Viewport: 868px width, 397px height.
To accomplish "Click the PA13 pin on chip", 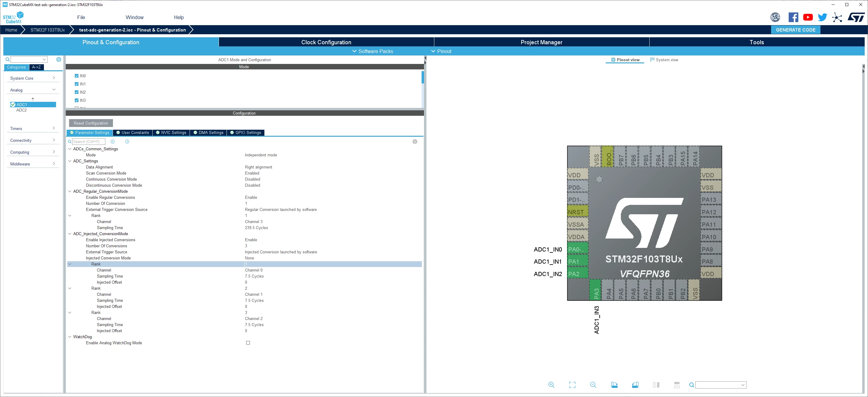I will click(x=711, y=200).
